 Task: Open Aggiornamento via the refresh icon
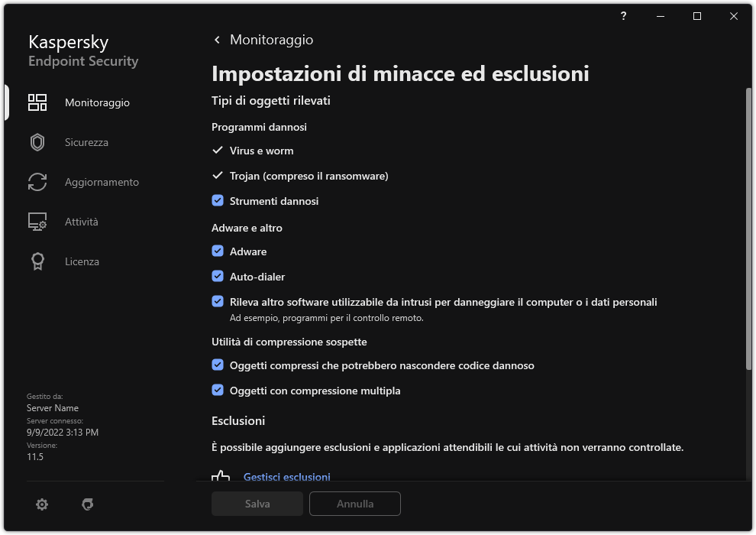pos(37,182)
